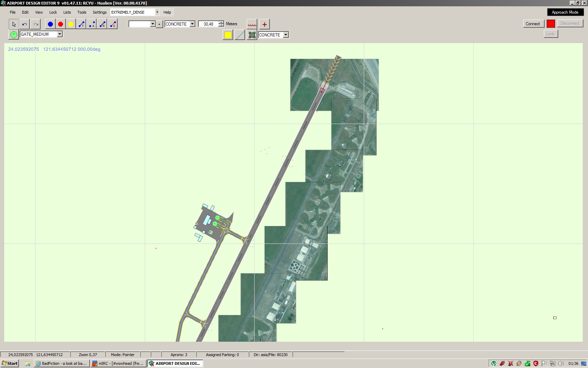Click the ruler measure tool icon

pyautogui.click(x=252, y=24)
